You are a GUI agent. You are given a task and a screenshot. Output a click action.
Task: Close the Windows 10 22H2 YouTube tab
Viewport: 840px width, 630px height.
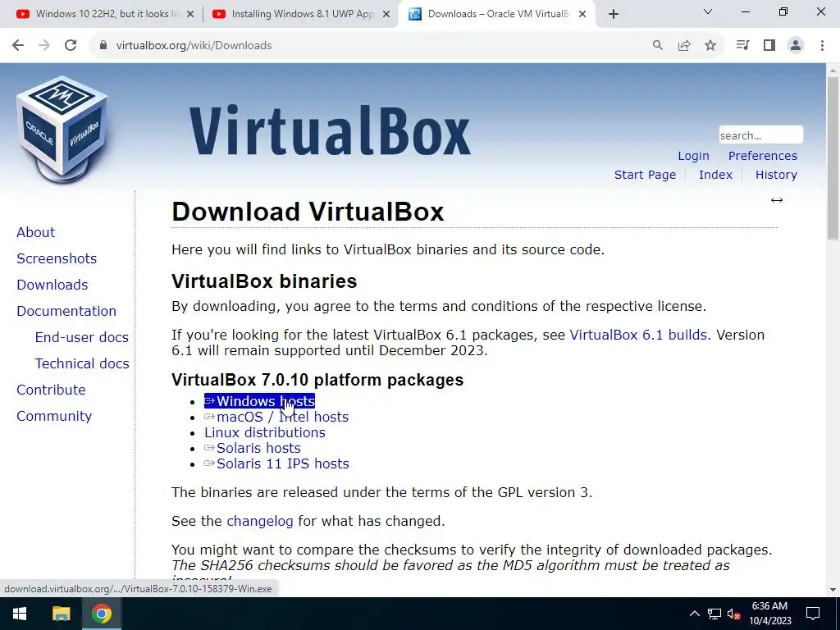click(x=190, y=15)
